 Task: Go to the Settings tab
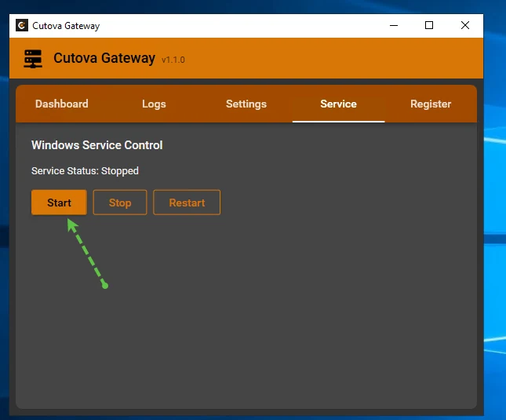pyautogui.click(x=246, y=104)
